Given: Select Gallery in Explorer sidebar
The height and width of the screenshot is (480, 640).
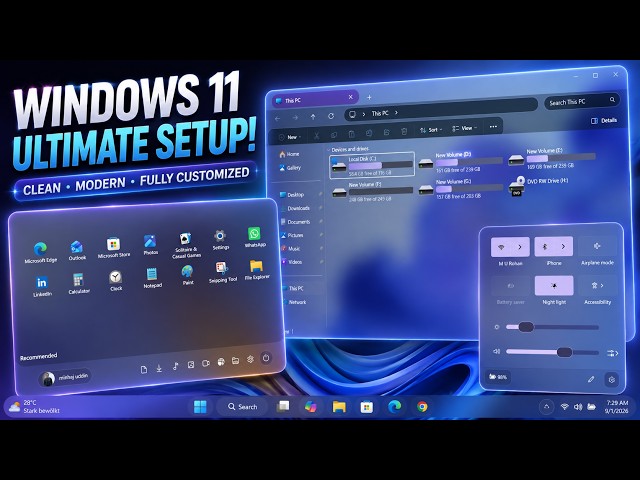Looking at the screenshot, I should pos(290,167).
